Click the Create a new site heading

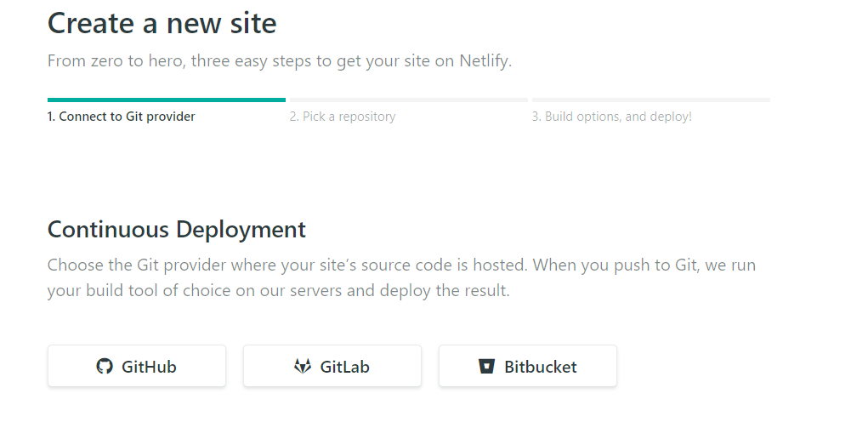coord(162,23)
